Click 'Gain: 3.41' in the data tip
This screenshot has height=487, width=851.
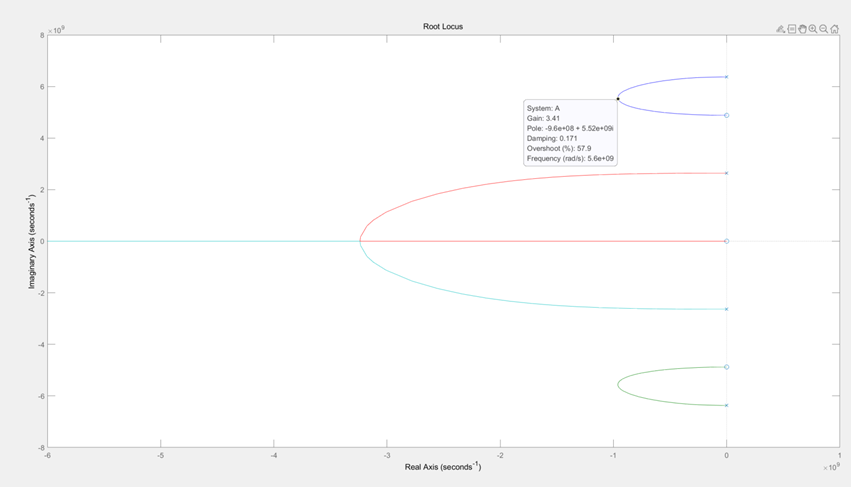pos(543,118)
